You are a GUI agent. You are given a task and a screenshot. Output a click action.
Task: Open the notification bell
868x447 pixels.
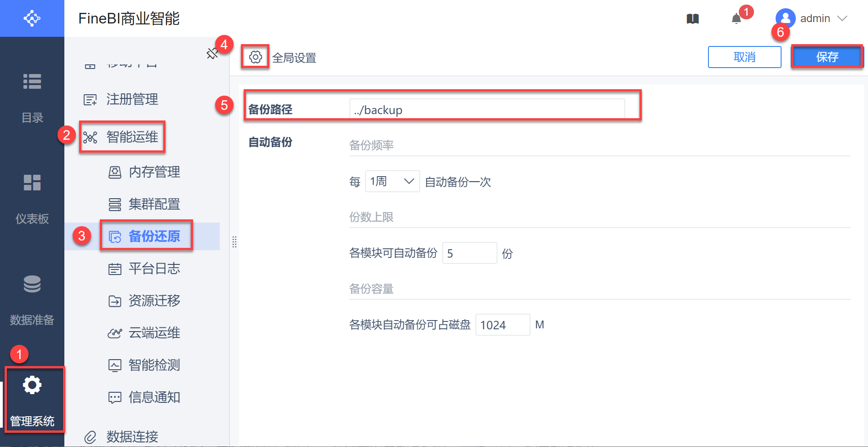[x=736, y=19]
